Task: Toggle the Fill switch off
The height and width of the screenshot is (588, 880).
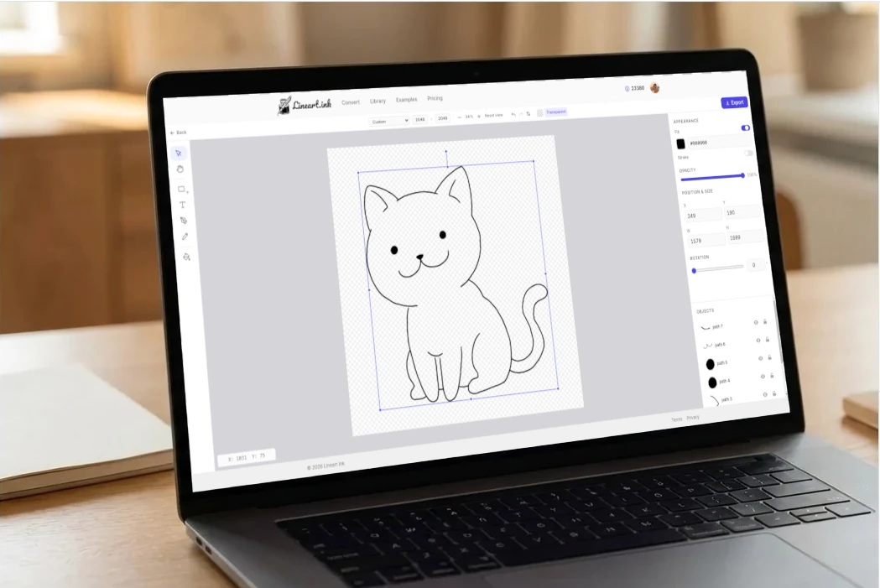Action: point(745,128)
